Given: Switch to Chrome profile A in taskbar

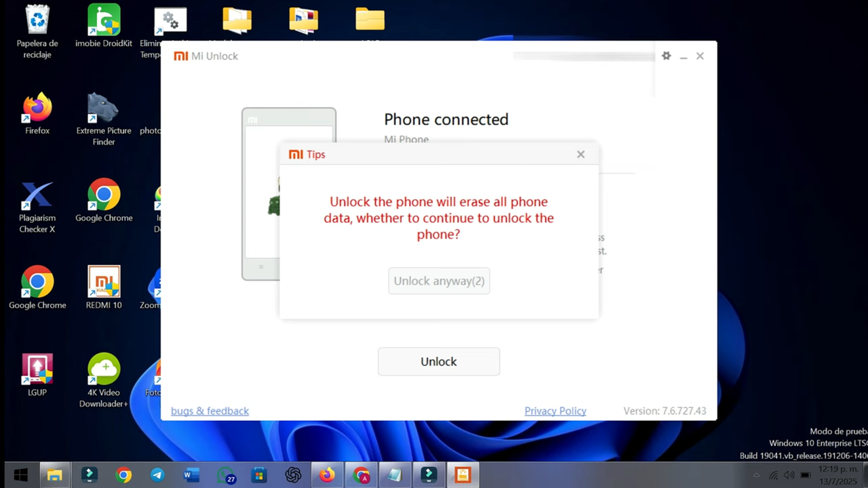Looking at the screenshot, I should click(x=361, y=475).
